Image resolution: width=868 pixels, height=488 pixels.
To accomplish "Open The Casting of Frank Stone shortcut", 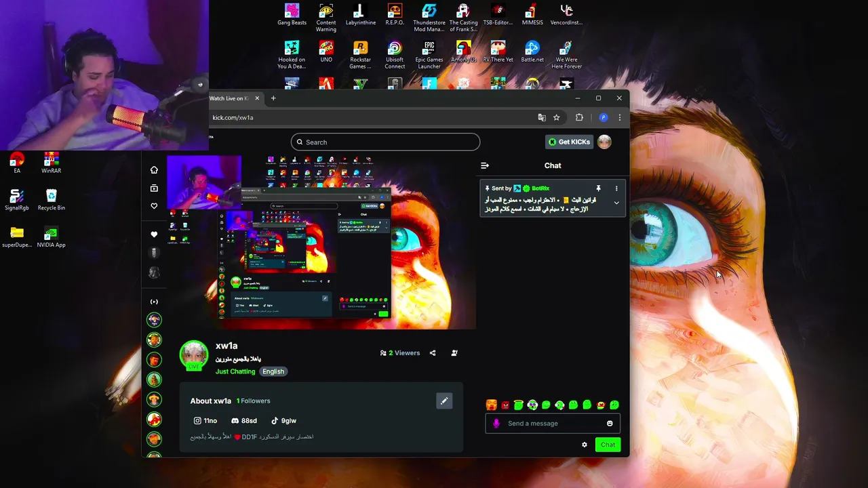I will pos(463,18).
